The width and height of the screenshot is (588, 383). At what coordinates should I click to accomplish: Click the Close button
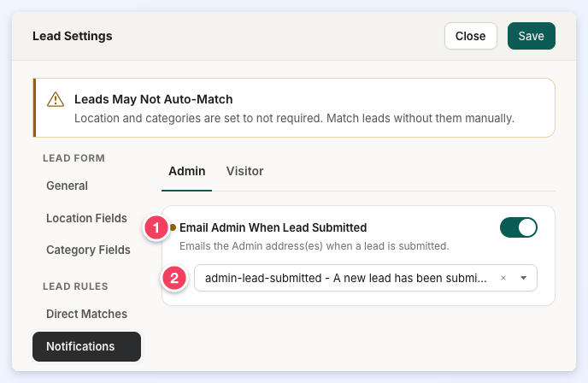tap(471, 36)
